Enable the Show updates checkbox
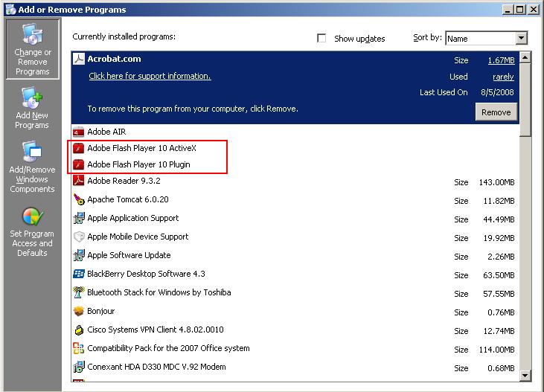Image resolution: width=544 pixels, height=392 pixels. (321, 39)
